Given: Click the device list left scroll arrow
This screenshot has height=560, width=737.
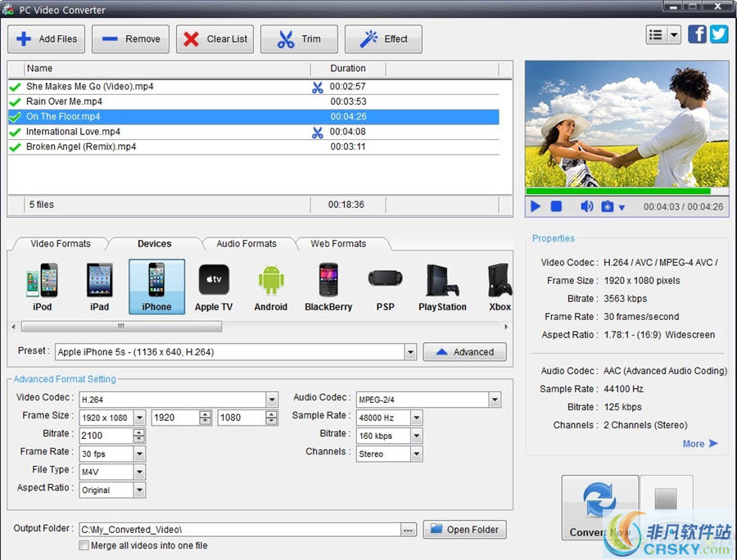Looking at the screenshot, I should click(14, 326).
